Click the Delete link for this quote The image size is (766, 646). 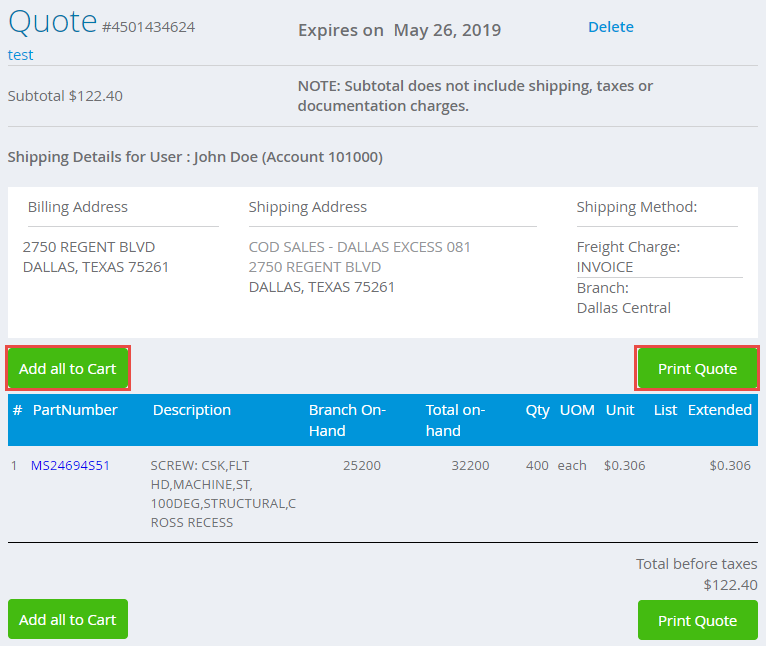click(x=610, y=27)
